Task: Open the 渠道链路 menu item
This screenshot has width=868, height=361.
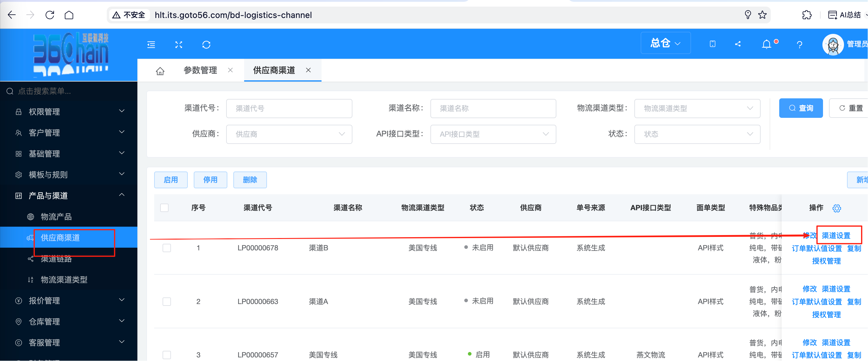Action: click(x=69, y=259)
